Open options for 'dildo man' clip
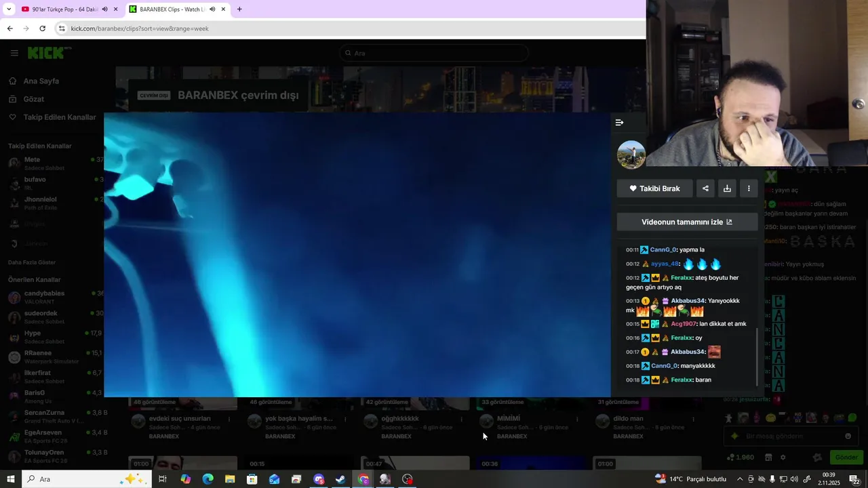Screen dimensions: 868x488 tap(693, 419)
